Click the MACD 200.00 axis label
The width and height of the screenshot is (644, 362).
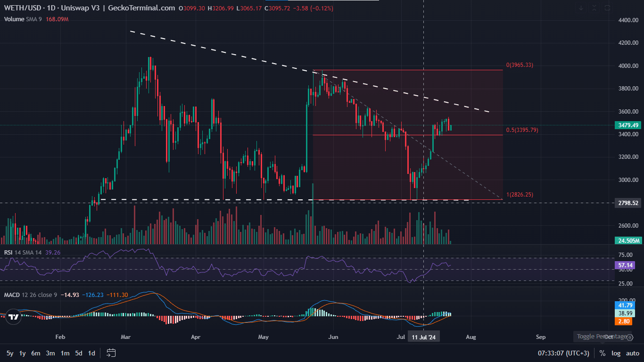pos(627,300)
